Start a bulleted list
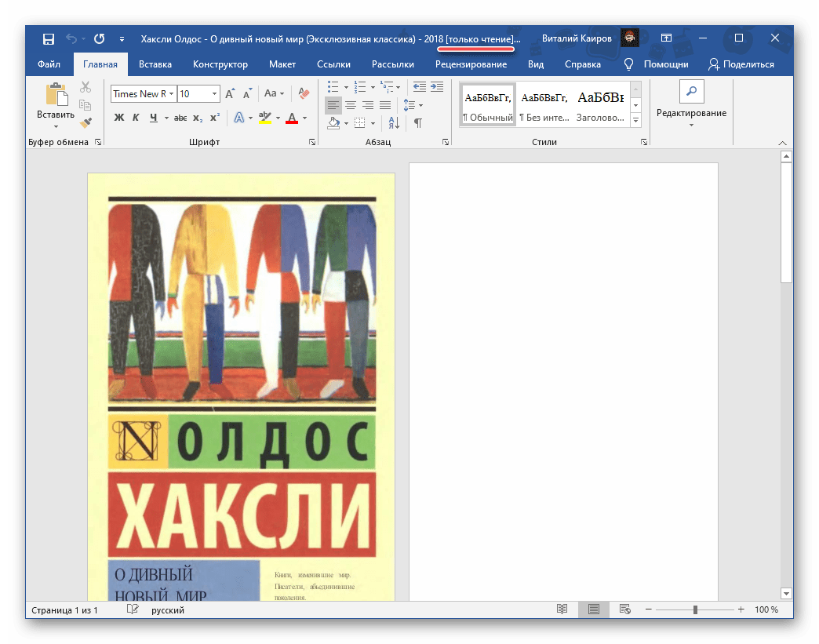This screenshot has height=644, width=819. click(333, 87)
